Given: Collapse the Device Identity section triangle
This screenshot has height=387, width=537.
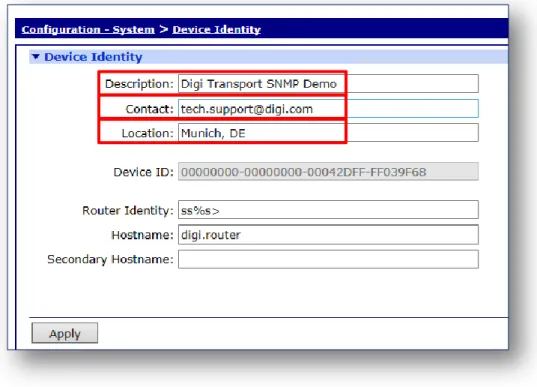Looking at the screenshot, I should coord(36,57).
